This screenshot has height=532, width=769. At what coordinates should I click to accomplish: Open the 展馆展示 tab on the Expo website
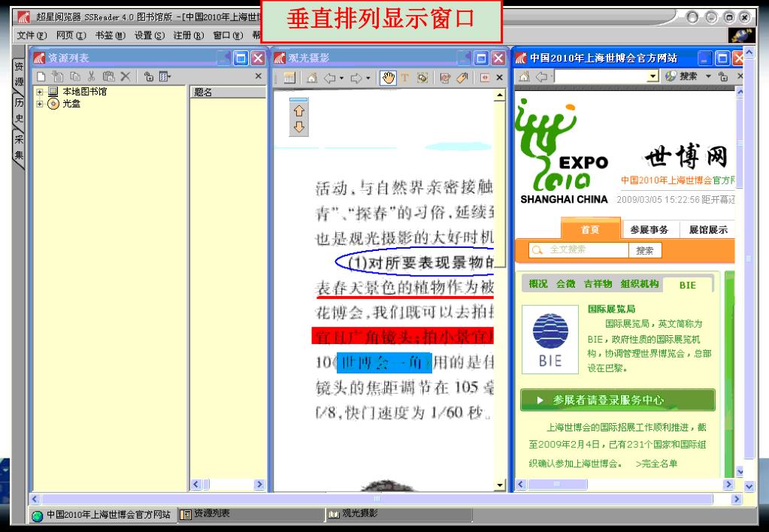point(707,229)
